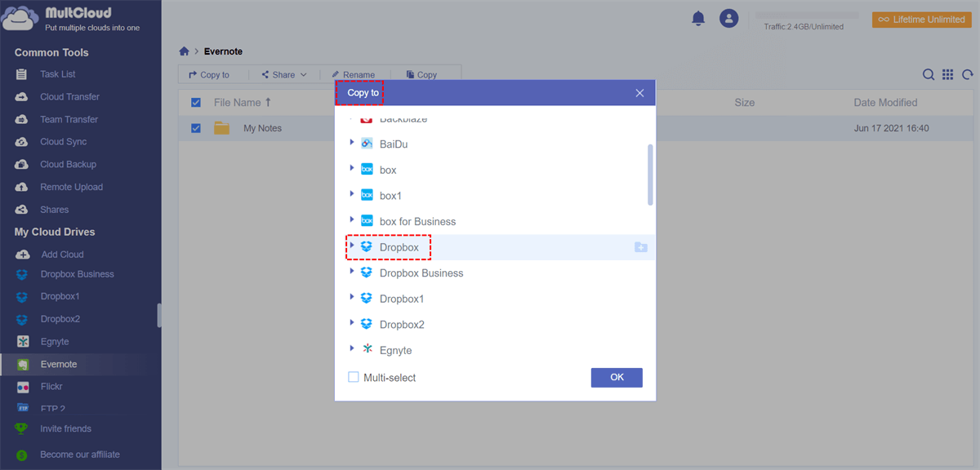980x470 pixels.
Task: Open Cloud Sync in sidebar
Action: (63, 142)
